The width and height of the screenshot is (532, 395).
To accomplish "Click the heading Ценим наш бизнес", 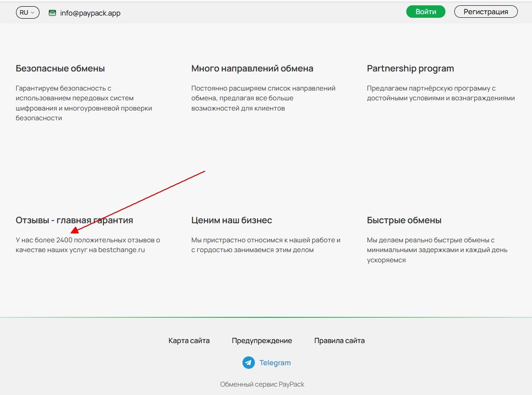I will 231,221.
